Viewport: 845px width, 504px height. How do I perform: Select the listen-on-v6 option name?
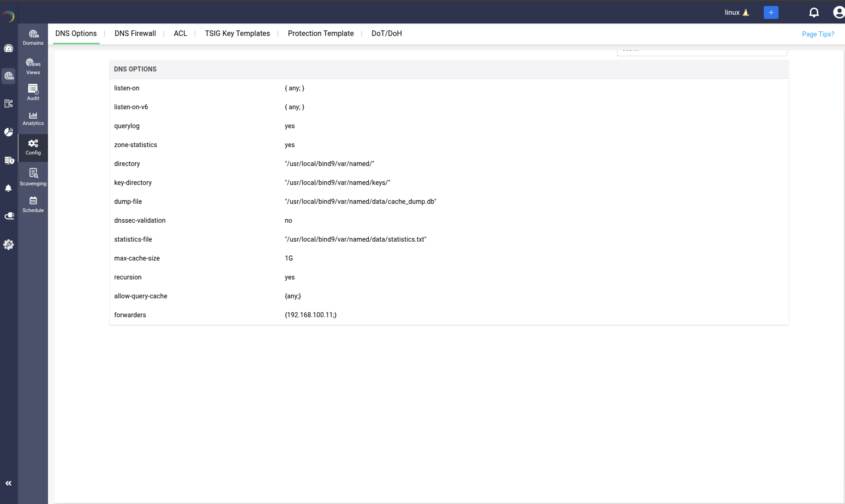pyautogui.click(x=131, y=107)
